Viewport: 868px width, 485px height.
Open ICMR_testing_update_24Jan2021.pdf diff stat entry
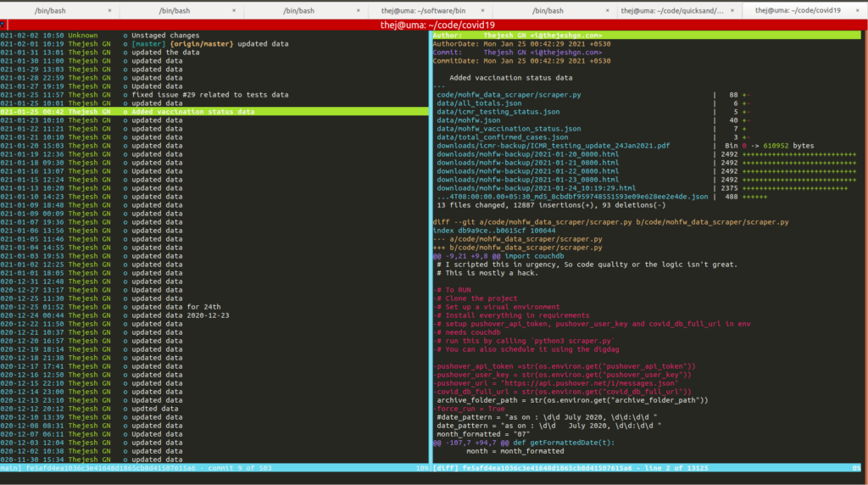pyautogui.click(x=553, y=146)
